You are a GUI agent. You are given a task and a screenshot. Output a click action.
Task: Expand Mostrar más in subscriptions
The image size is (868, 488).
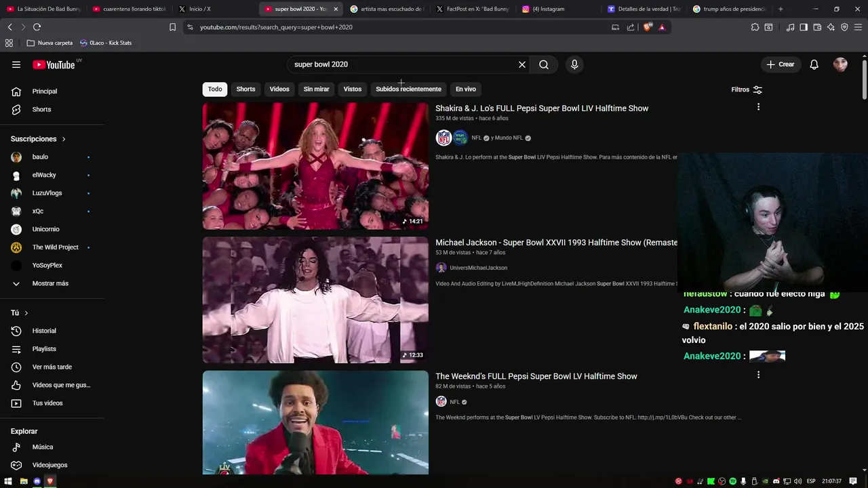52,283
